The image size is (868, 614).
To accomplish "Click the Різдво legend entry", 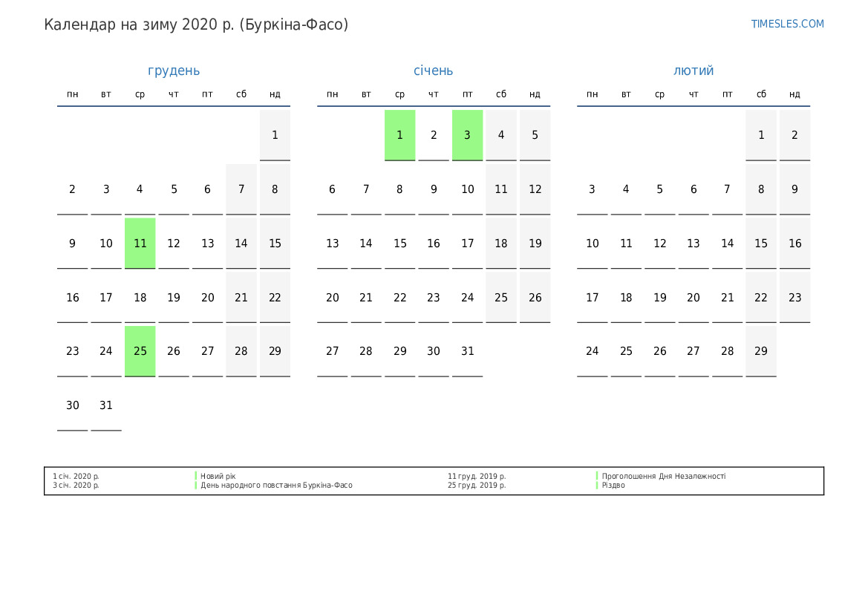I will coord(613,486).
